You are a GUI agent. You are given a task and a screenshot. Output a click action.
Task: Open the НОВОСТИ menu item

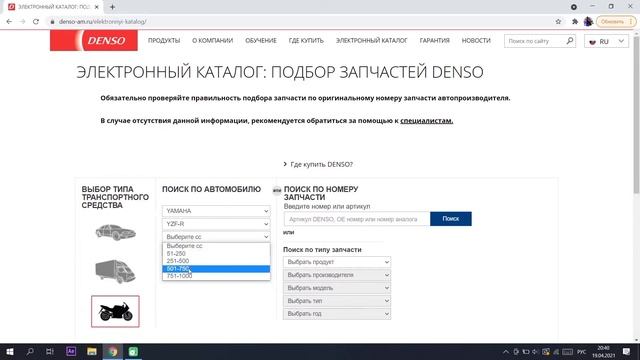(x=476, y=40)
